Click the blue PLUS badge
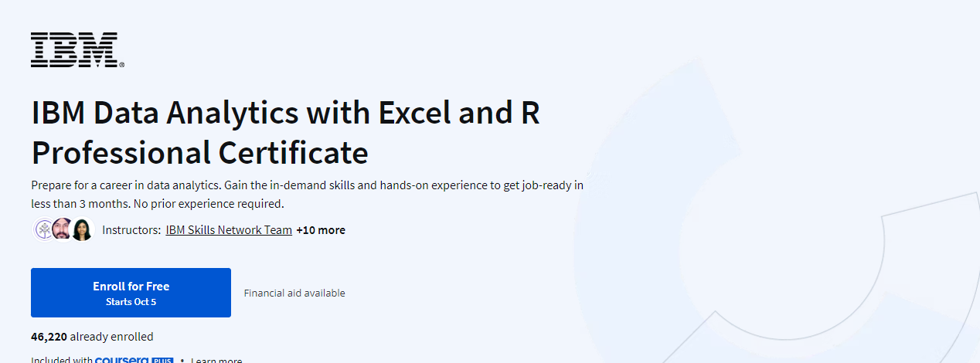The width and height of the screenshot is (980, 363). click(x=162, y=361)
